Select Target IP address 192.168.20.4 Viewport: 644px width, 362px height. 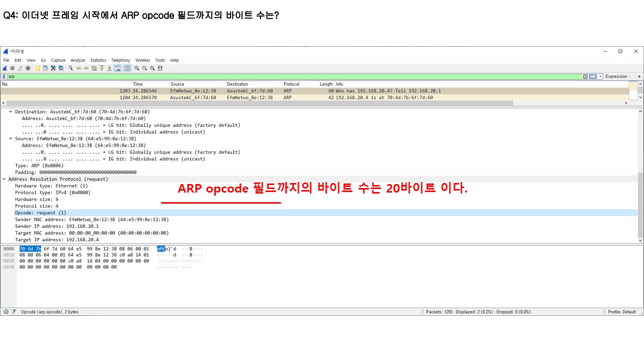[x=57, y=240]
